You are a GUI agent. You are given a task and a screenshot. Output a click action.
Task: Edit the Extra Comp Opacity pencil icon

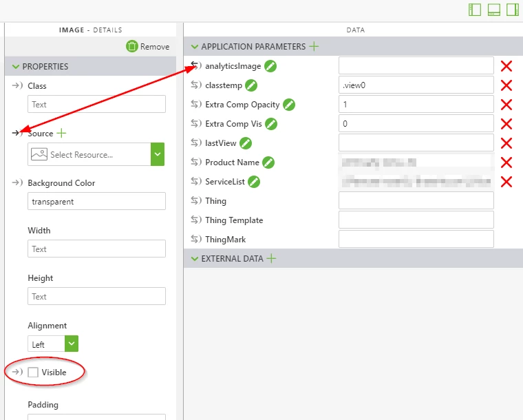click(289, 105)
